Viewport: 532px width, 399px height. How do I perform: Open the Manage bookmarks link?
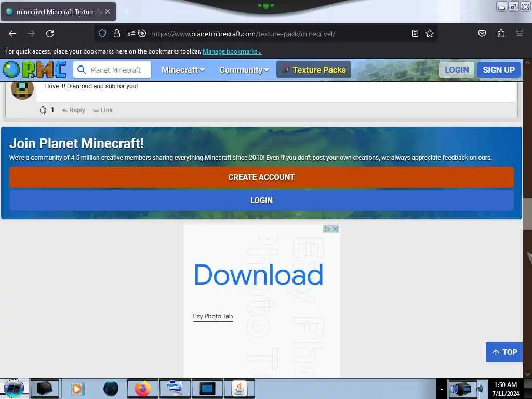pyautogui.click(x=232, y=51)
